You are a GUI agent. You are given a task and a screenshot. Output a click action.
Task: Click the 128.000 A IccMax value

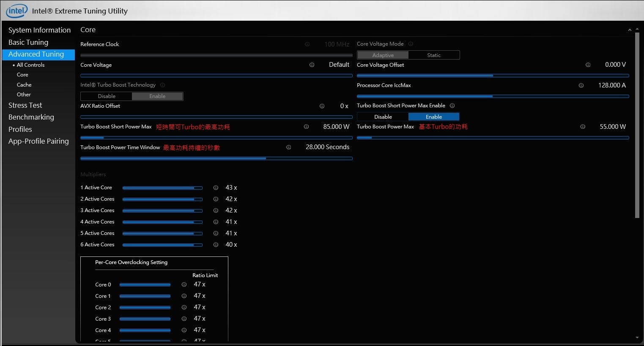coord(612,85)
